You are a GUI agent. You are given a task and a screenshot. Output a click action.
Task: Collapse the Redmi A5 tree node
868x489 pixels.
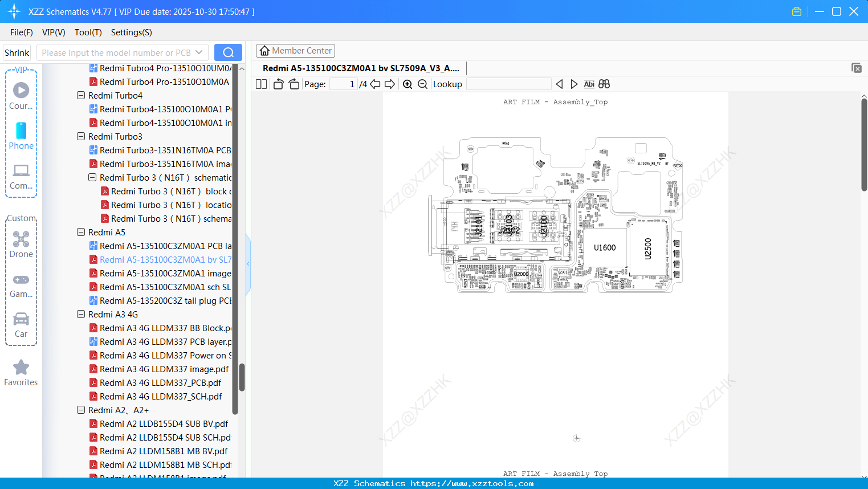(81, 233)
